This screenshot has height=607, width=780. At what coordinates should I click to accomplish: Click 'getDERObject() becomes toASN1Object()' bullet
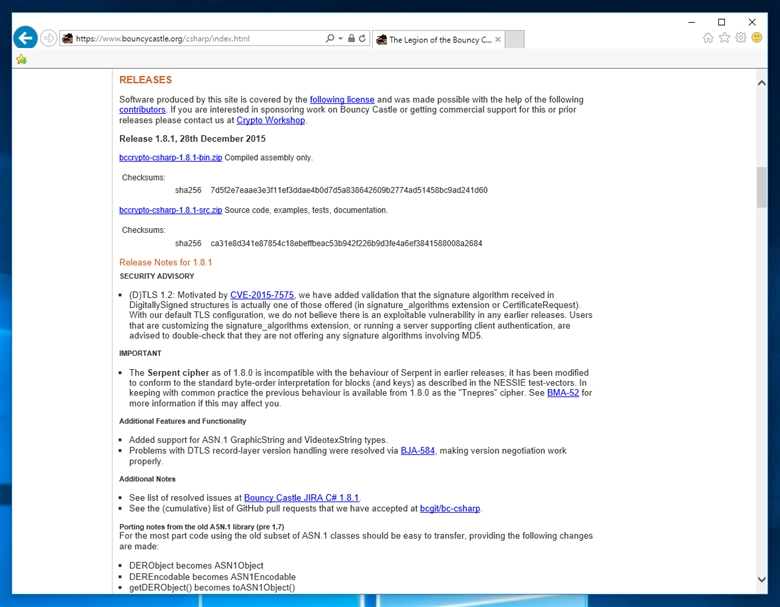[212, 588]
